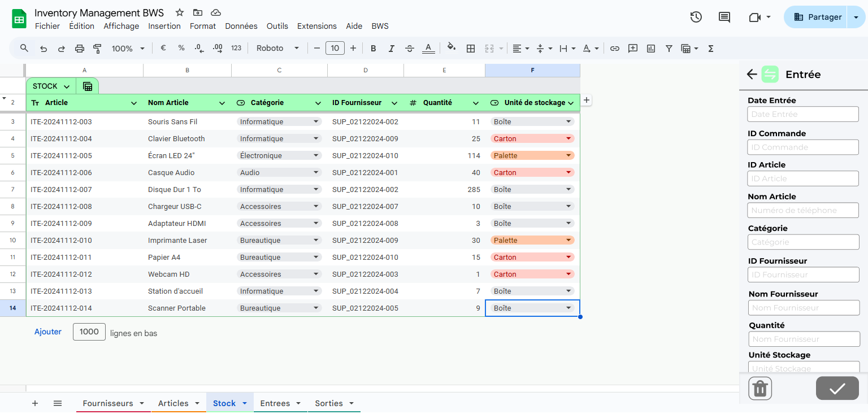
Task: Open the horizontal align dropdown
Action: [520, 49]
